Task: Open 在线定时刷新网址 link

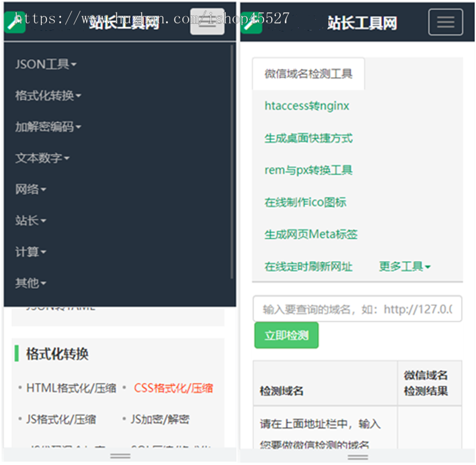Action: click(308, 267)
